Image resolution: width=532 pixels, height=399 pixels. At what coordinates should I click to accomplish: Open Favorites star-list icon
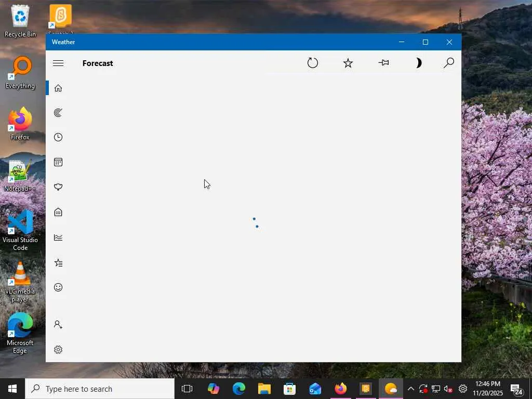(x=58, y=262)
